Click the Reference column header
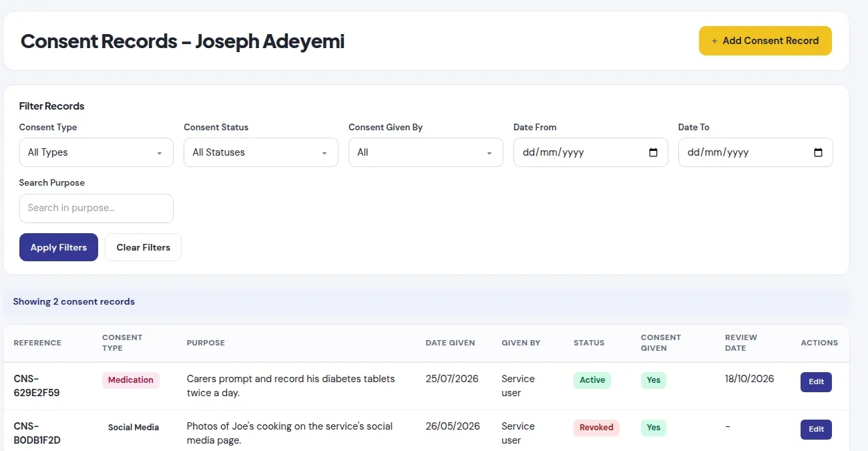The height and width of the screenshot is (451, 868). [37, 343]
